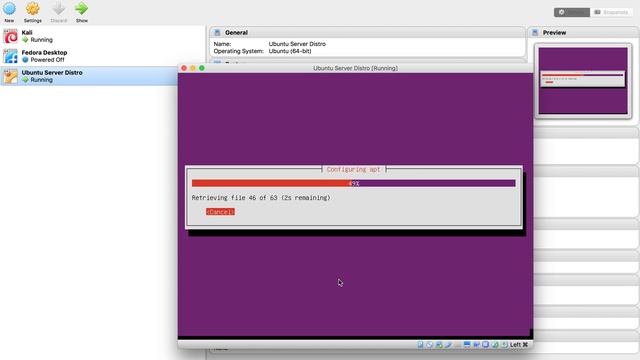Click the Fedora Desktop OS icon
The height and width of the screenshot is (360, 640).
pos(10,56)
